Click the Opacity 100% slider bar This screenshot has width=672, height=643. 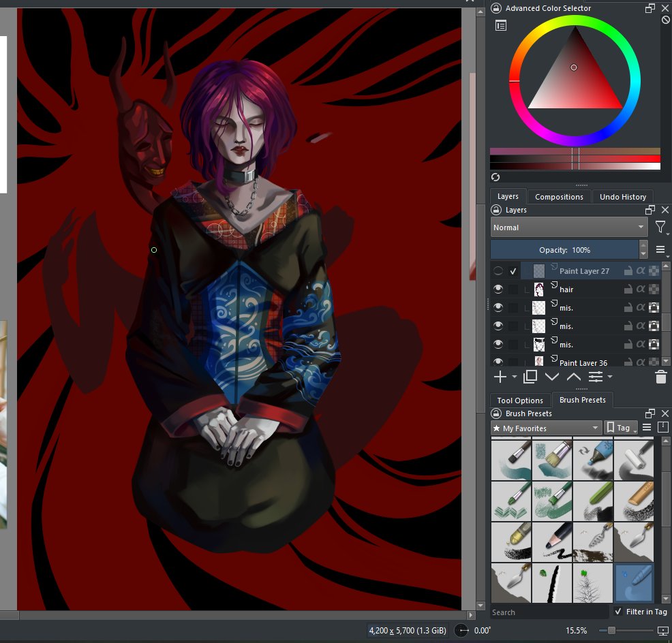564,250
